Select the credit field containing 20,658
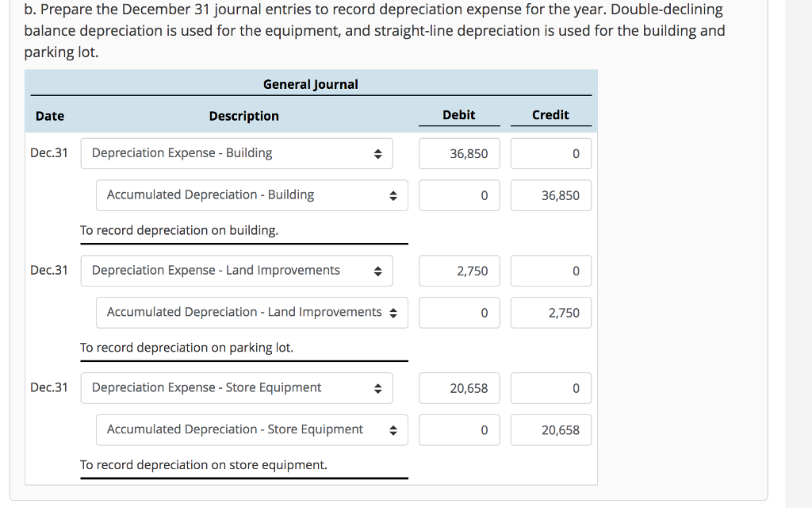The height and width of the screenshot is (508, 812). click(551, 429)
